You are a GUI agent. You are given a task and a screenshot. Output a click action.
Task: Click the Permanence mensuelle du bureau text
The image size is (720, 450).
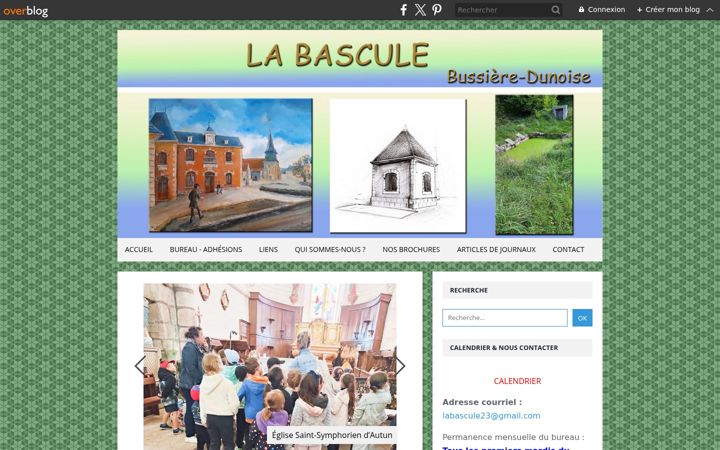513,437
